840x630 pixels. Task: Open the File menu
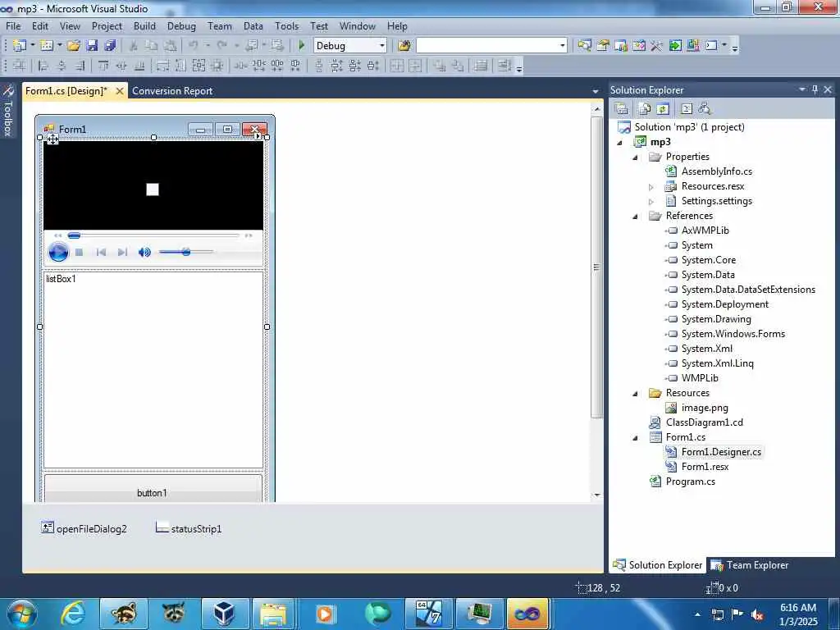point(13,25)
